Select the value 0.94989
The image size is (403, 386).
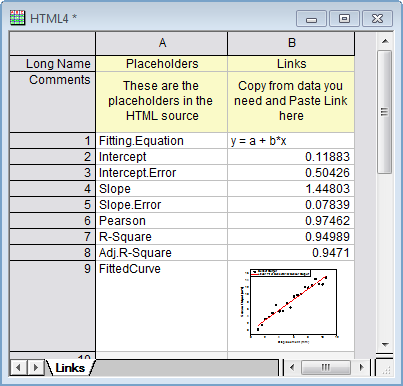[291, 237]
